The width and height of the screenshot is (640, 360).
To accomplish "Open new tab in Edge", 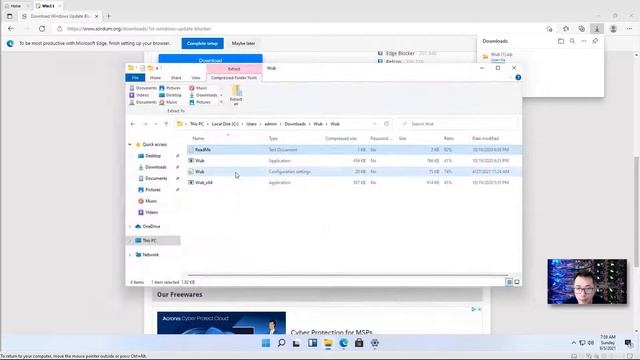I will [x=109, y=16].
